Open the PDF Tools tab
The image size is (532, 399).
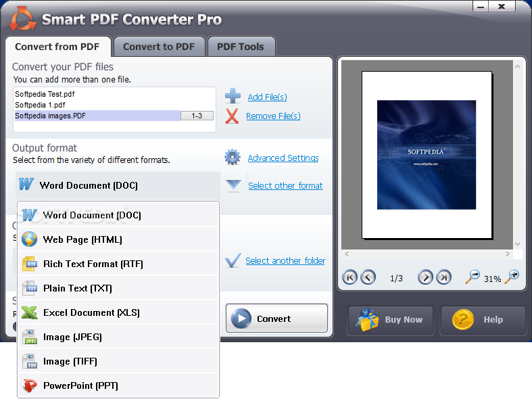click(x=241, y=47)
